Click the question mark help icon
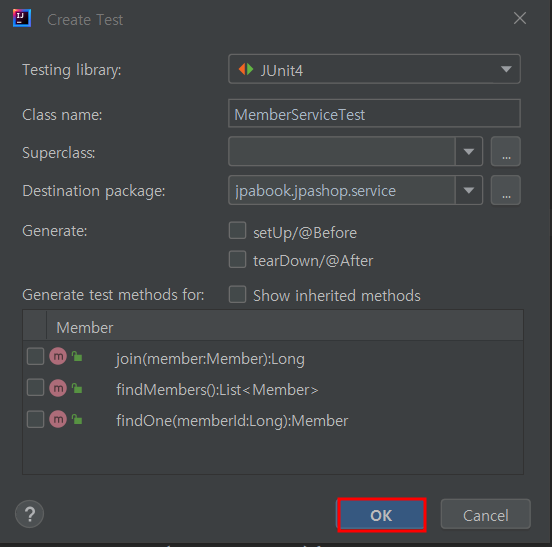552x547 pixels. click(x=30, y=514)
